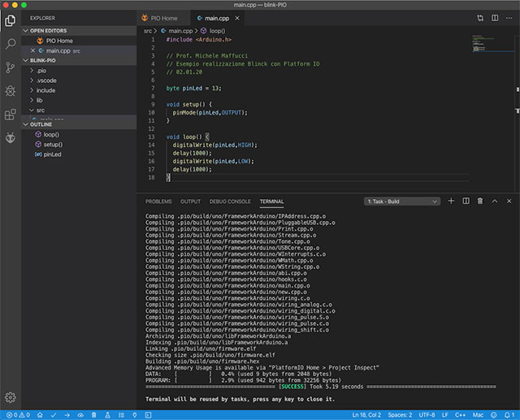Select loop() in the outline
Viewport: 520px width, 420px height.
click(50, 134)
